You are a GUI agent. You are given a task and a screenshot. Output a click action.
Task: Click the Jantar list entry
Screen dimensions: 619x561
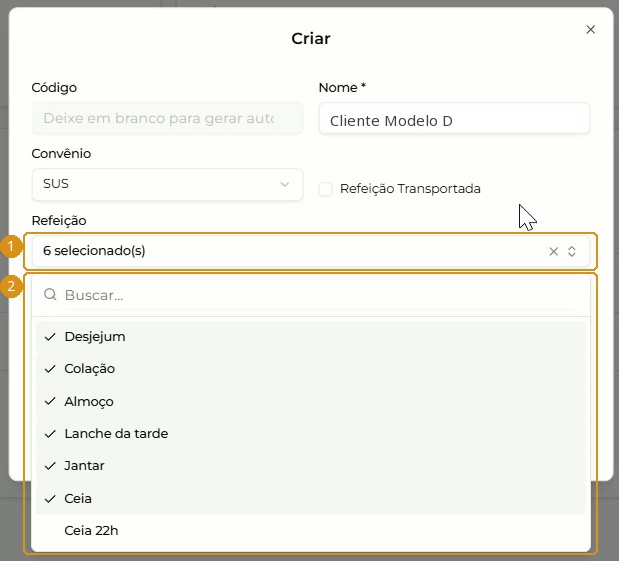click(x=311, y=466)
